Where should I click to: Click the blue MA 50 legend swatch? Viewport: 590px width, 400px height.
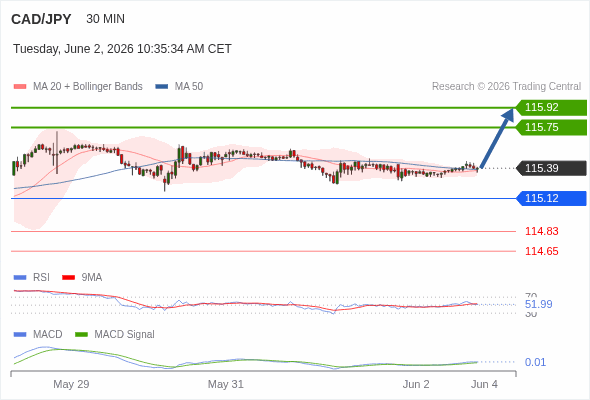tap(162, 87)
